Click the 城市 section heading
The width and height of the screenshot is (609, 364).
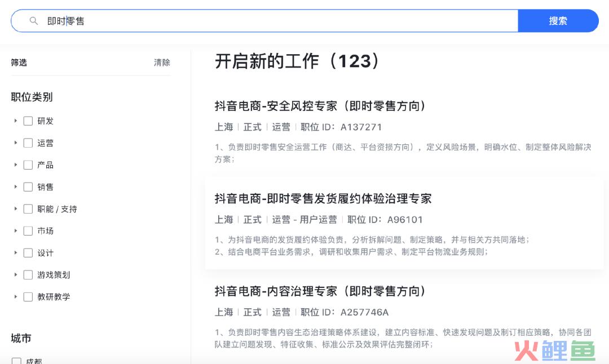21,339
